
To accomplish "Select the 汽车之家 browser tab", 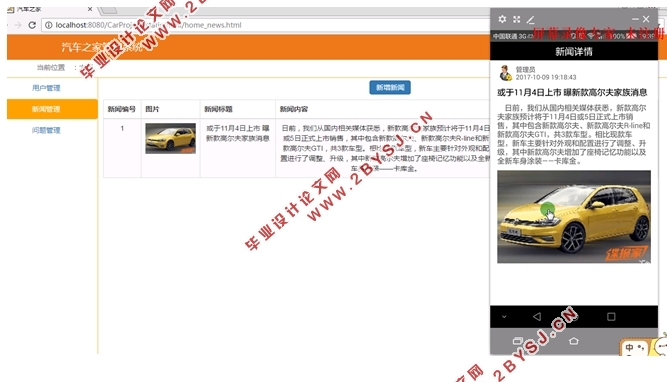I will 50,9.
